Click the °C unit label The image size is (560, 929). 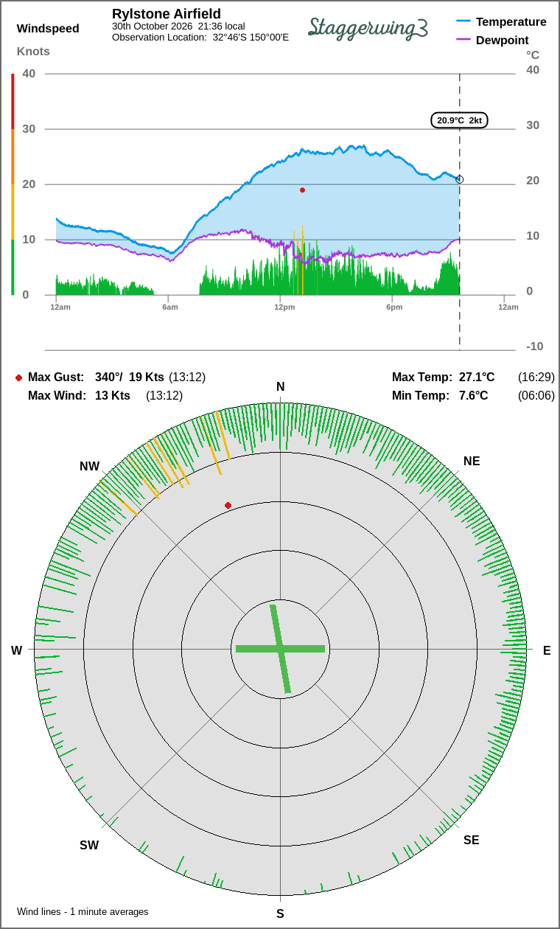533,55
